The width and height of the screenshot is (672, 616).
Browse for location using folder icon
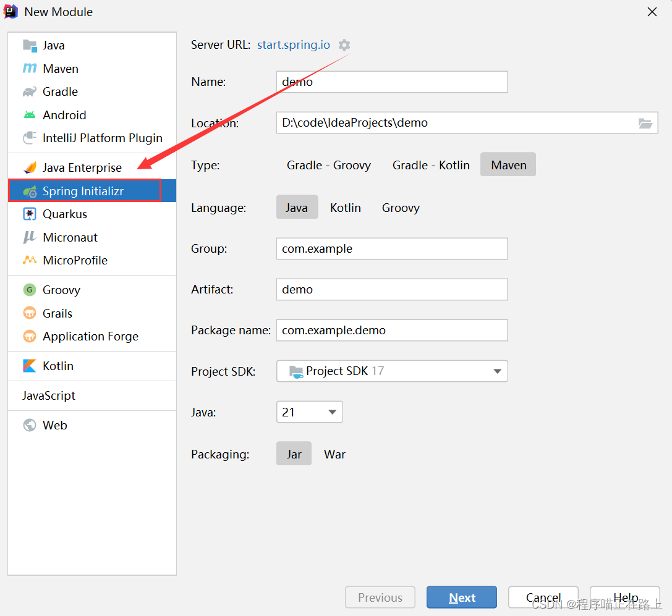[645, 123]
